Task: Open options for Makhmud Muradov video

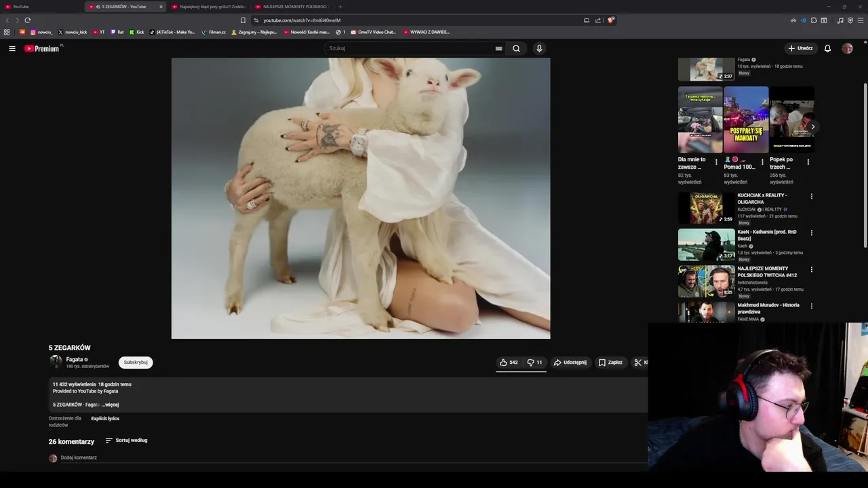Action: [811, 306]
